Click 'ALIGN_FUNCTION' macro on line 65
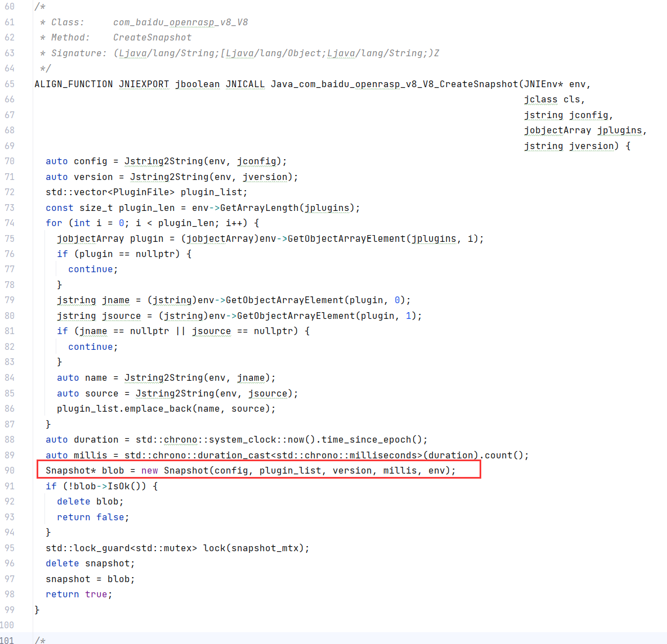The image size is (667, 644). point(74,84)
